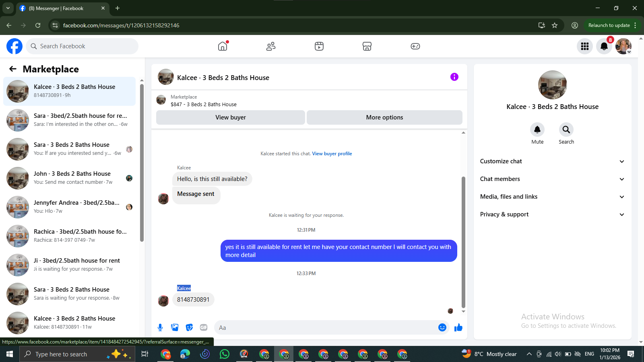Mute this chat with the bell icon
Viewport: 644px width, 362px height.
point(537,130)
